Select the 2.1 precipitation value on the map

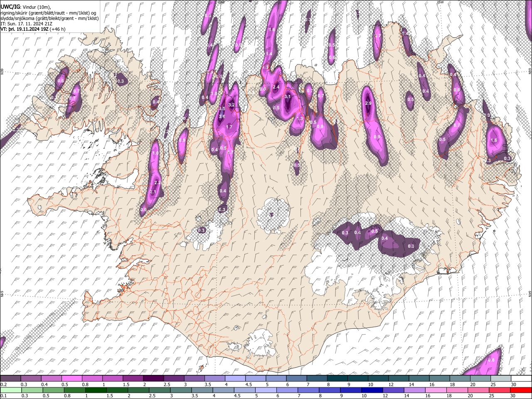(x=153, y=192)
